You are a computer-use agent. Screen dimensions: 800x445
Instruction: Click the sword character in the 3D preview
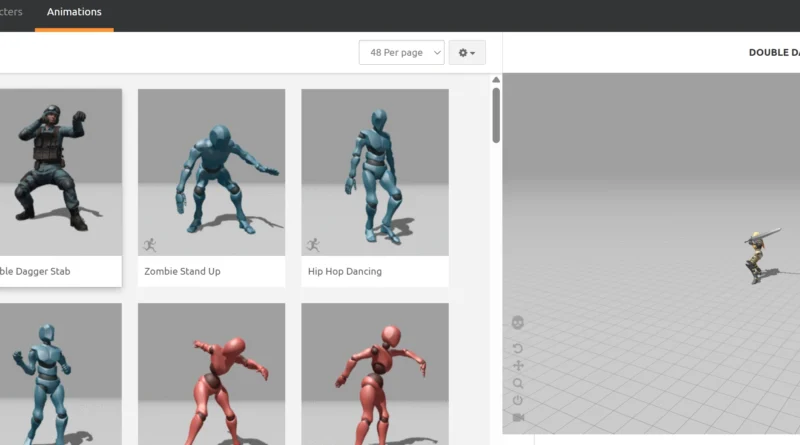pyautogui.click(x=759, y=257)
